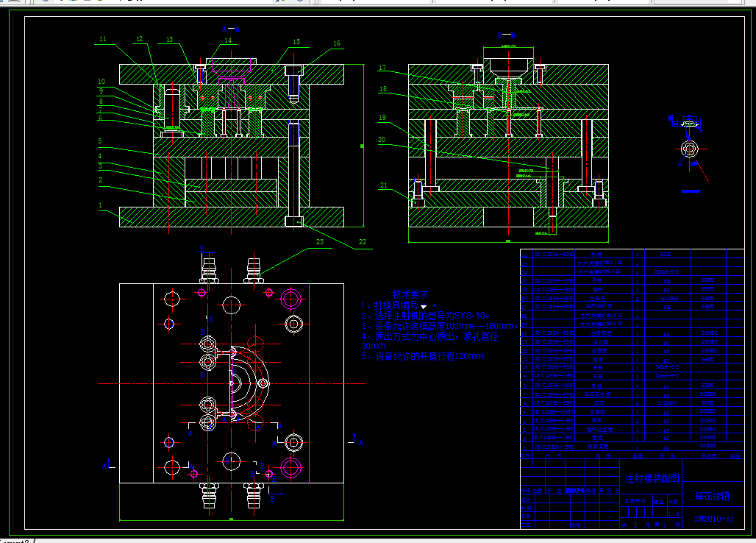
Task: Pick leader callout 20 beside the B-B view
Action: pyautogui.click(x=382, y=140)
